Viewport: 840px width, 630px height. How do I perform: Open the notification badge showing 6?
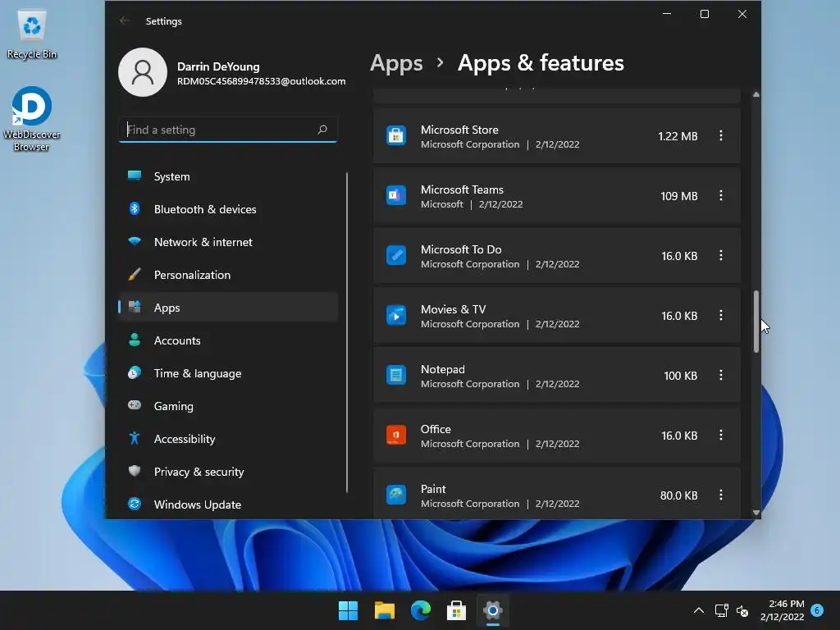click(817, 610)
